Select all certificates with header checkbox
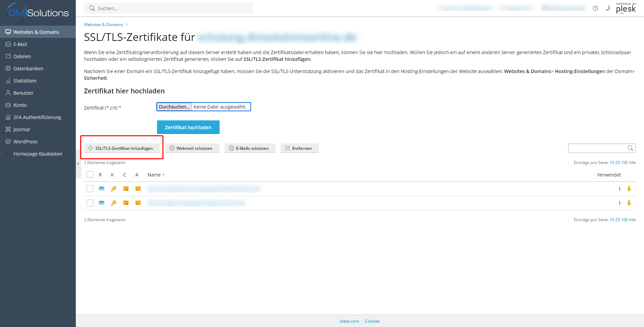The height and width of the screenshot is (327, 644). click(90, 174)
